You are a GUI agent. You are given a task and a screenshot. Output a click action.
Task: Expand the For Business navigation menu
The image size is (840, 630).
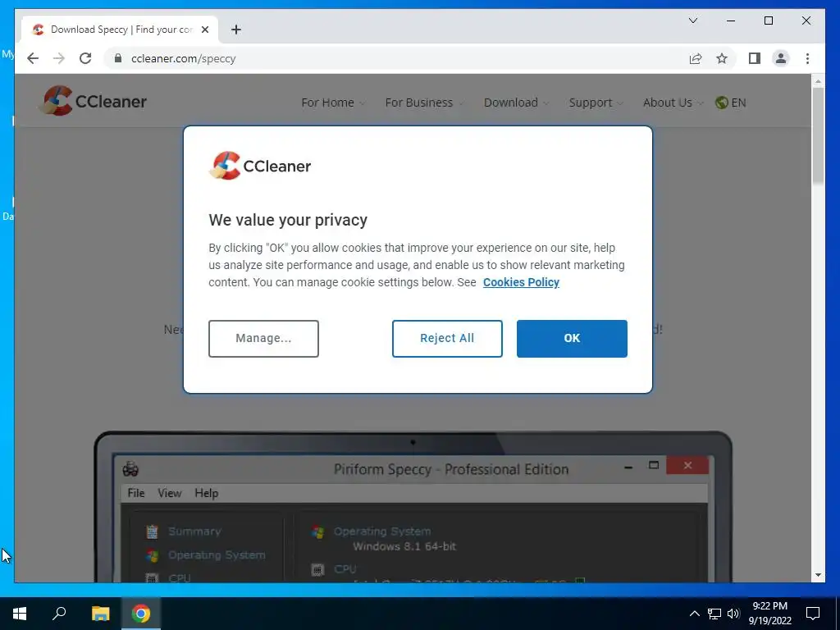[x=424, y=103]
